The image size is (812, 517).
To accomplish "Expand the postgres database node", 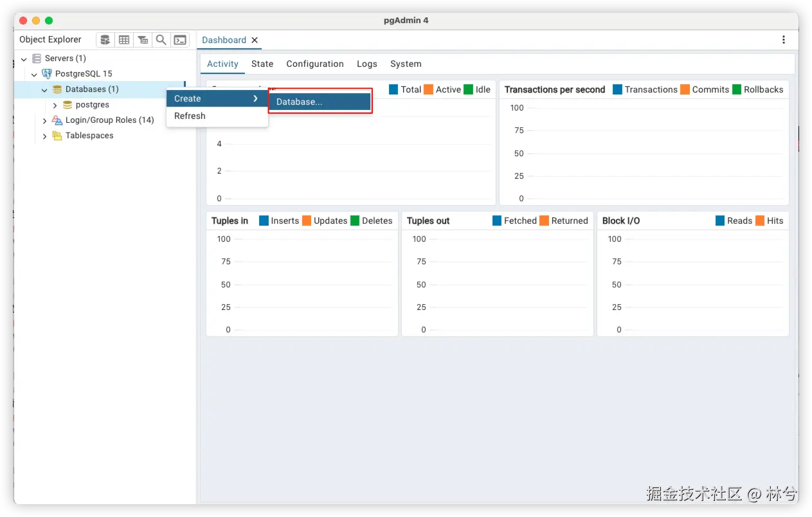I will click(x=55, y=105).
